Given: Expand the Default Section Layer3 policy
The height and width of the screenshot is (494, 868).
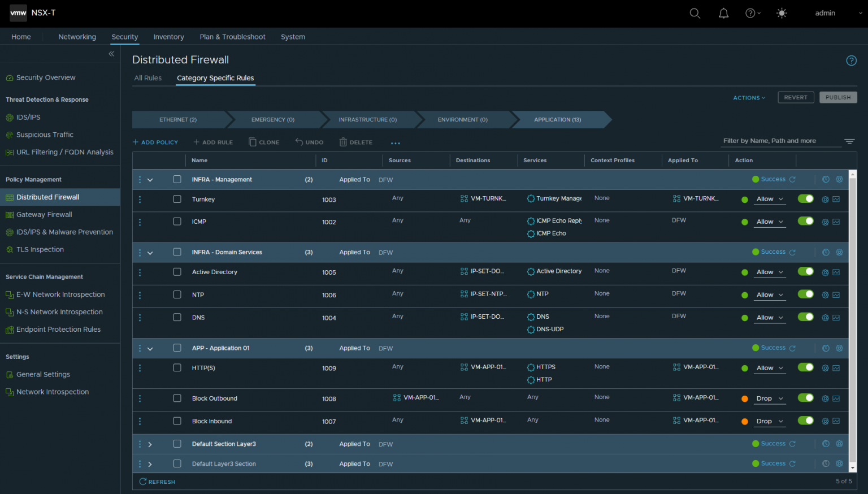Looking at the screenshot, I should tap(150, 444).
